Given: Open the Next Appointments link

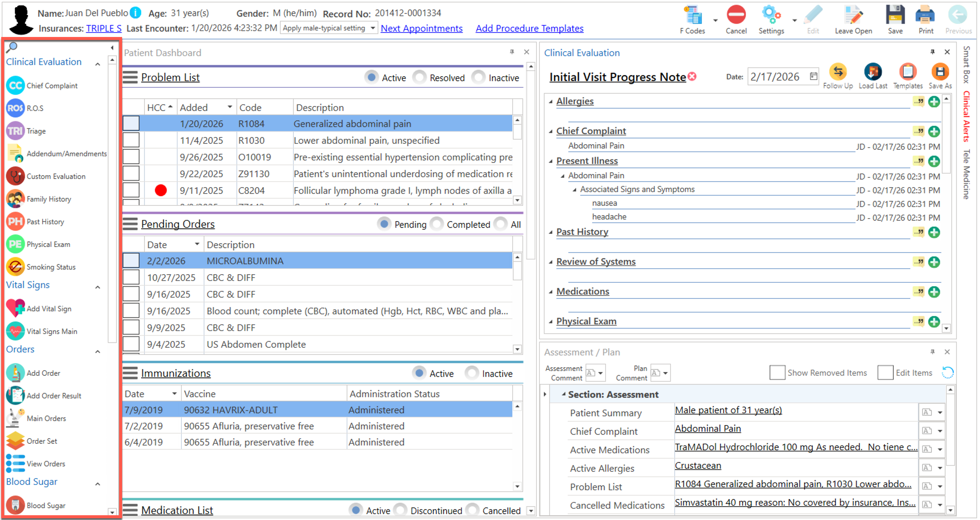Looking at the screenshot, I should pos(421,29).
